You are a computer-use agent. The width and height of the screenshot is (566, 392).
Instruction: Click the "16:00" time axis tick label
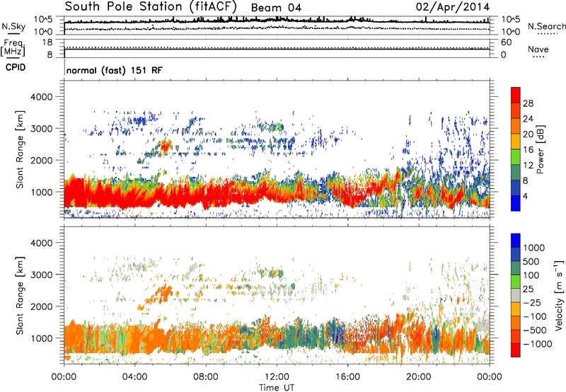coord(347,377)
